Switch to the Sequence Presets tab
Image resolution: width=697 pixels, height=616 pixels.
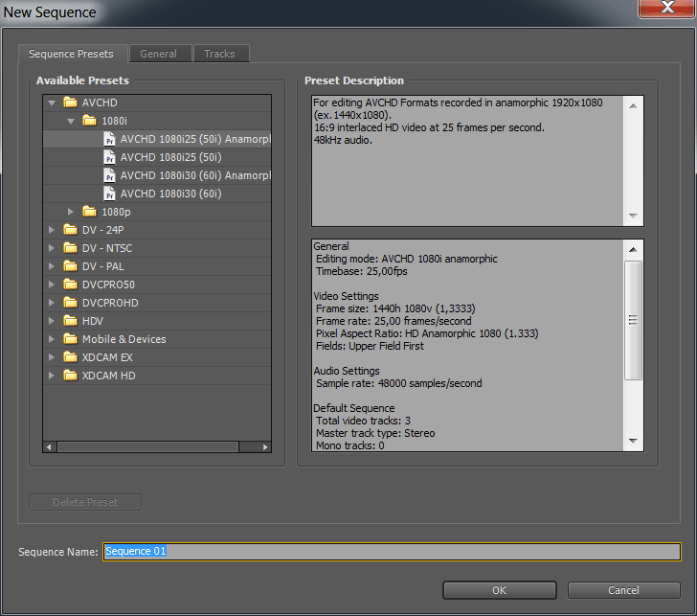(x=73, y=54)
